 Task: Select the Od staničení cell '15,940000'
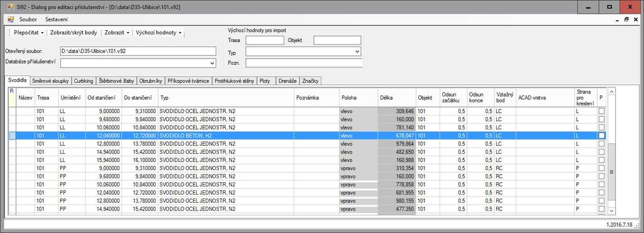[x=103, y=160]
